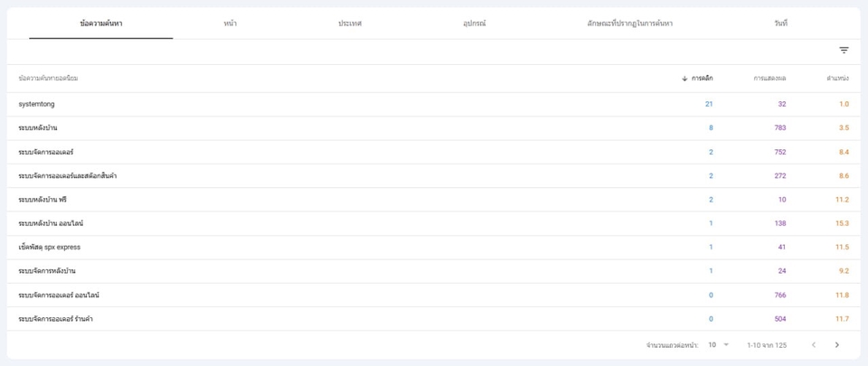Image resolution: width=868 pixels, height=366 pixels.
Task: Expand the rows per page dropdown
Action: [x=719, y=345]
